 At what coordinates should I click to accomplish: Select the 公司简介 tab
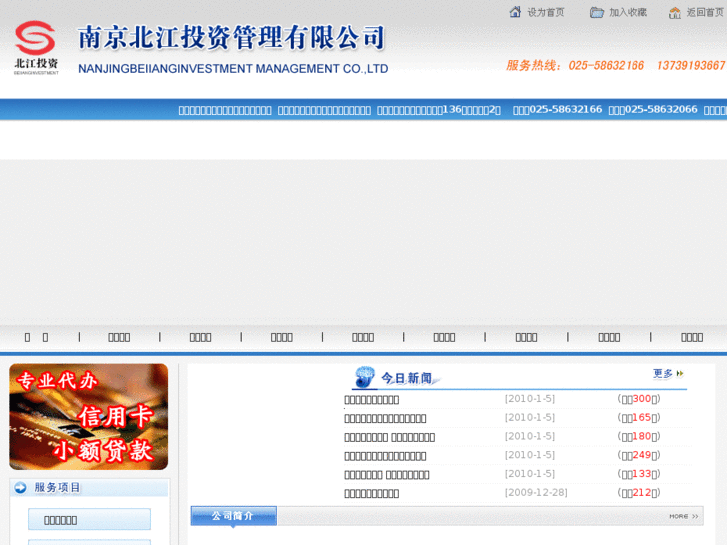[234, 516]
